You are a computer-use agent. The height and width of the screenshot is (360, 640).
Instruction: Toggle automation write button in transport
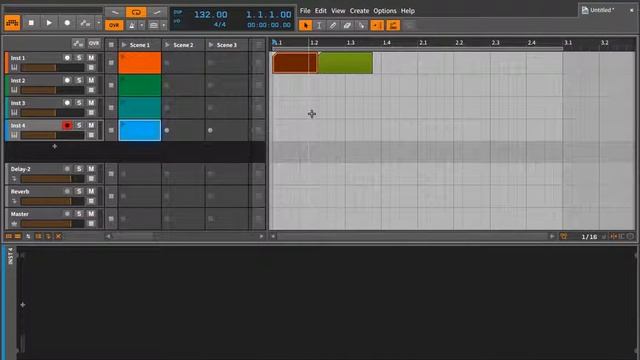coord(85,23)
